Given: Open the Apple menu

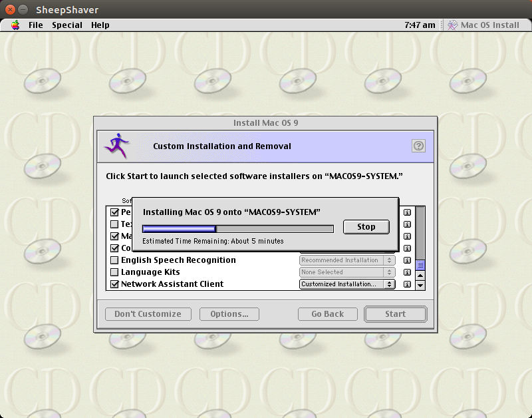Looking at the screenshot, I should (15, 25).
